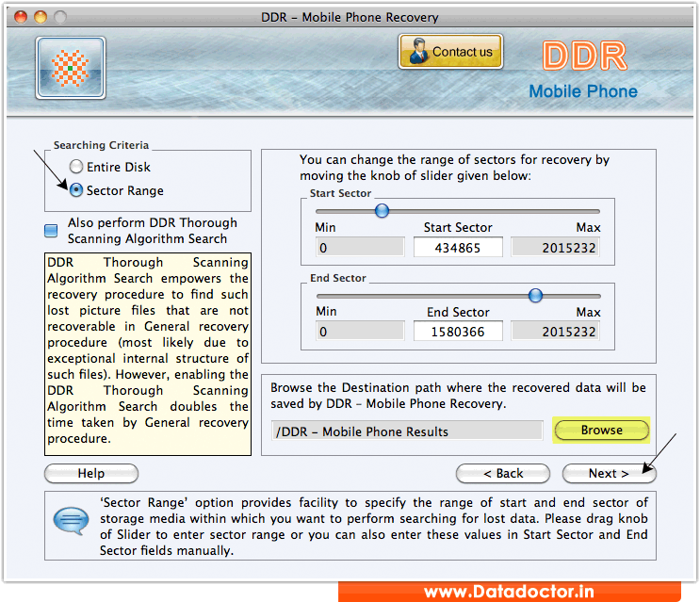Click the speech bubble info icon
700x602 pixels.
click(71, 521)
